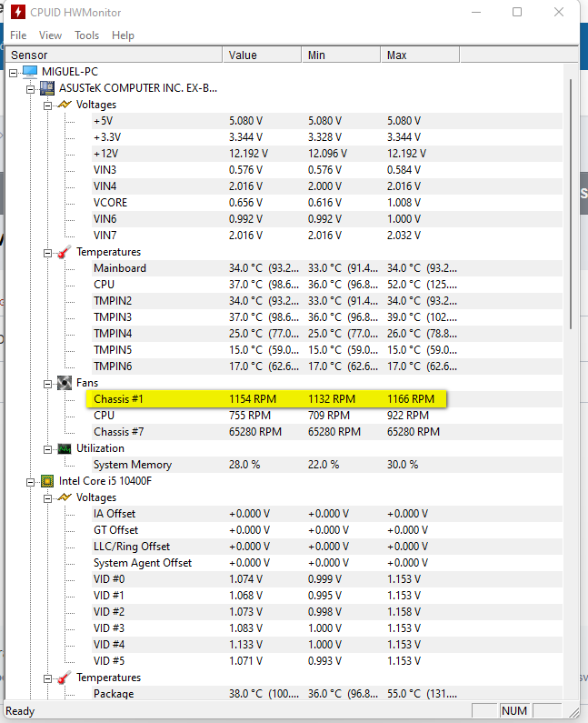This screenshot has width=588, height=723.
Task: Select the VID #1 row
Action: [x=327, y=596]
